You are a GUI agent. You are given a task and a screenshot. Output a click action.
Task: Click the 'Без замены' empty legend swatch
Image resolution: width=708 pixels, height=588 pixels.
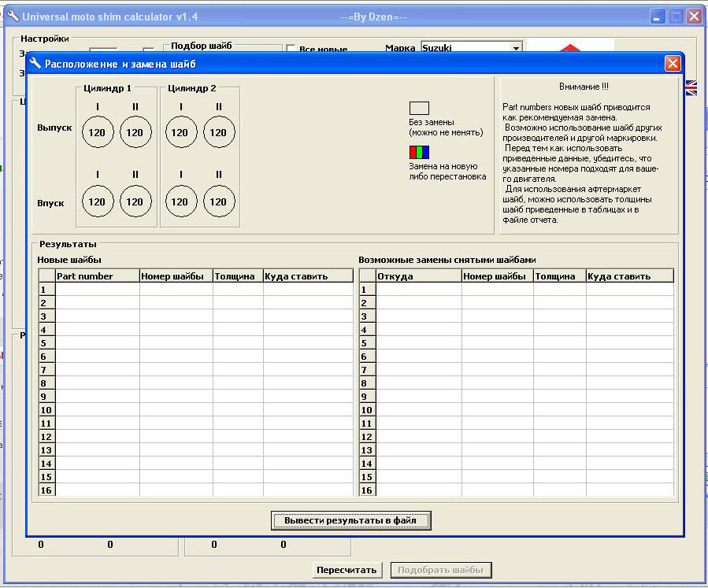coord(419,108)
